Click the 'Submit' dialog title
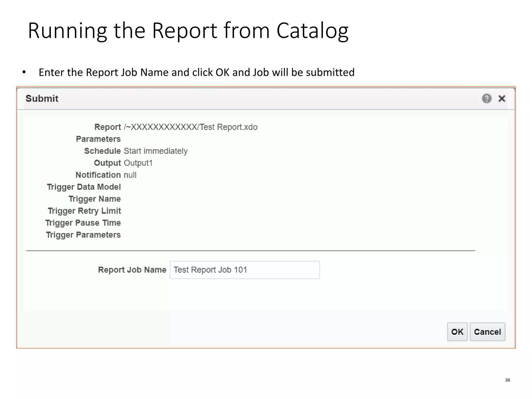The height and width of the screenshot is (399, 532). point(42,98)
